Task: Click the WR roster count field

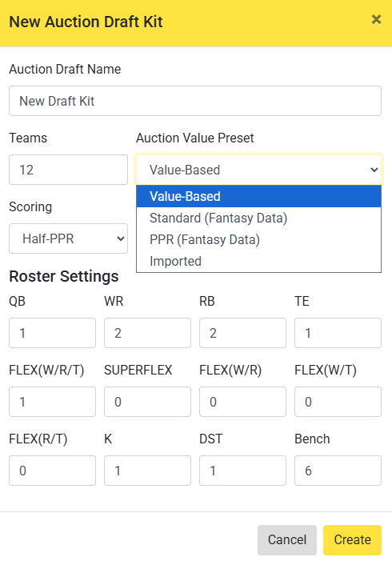Action: pyautogui.click(x=147, y=333)
